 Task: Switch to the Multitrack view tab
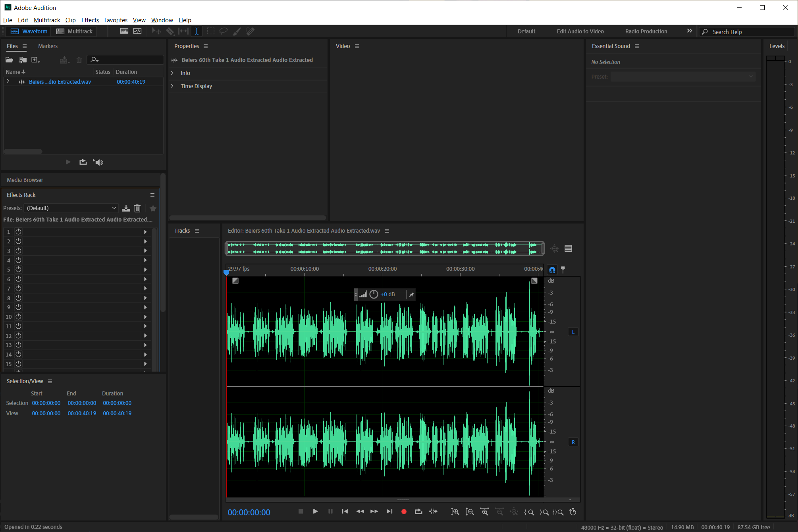[x=74, y=31]
